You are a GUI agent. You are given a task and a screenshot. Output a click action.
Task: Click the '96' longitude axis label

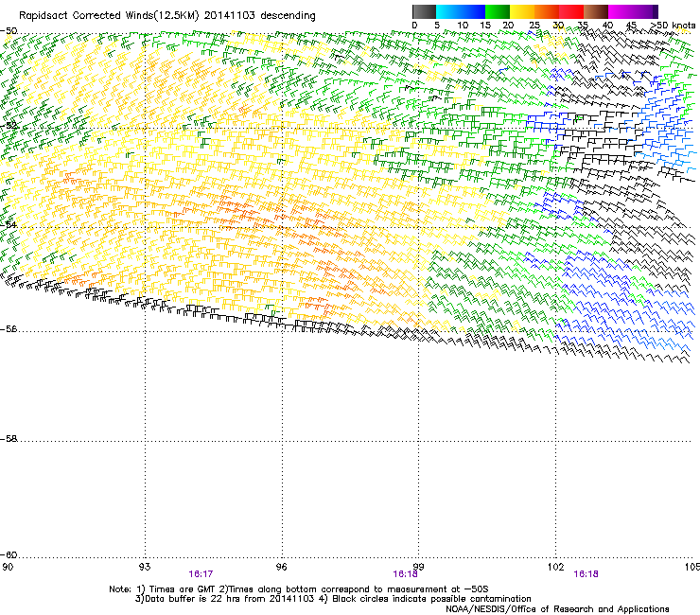pos(281,567)
